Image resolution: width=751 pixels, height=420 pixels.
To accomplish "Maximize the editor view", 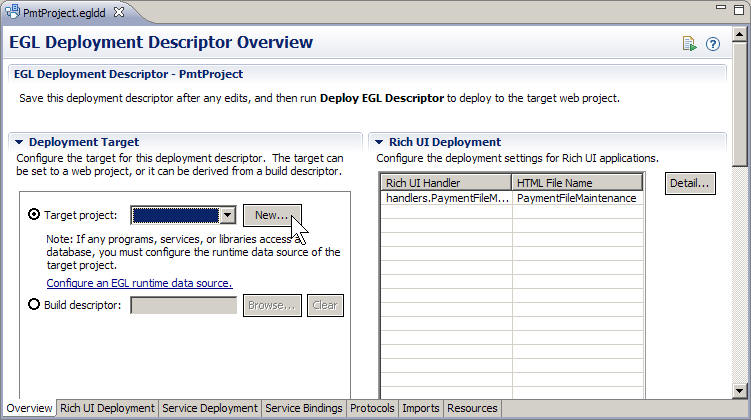I will point(739,10).
